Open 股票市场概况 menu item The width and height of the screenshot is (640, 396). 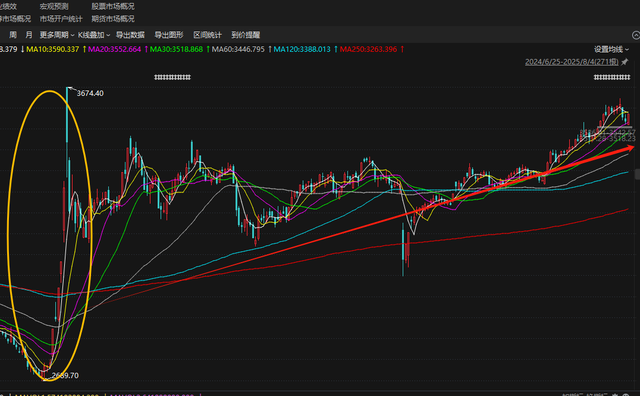point(113,7)
